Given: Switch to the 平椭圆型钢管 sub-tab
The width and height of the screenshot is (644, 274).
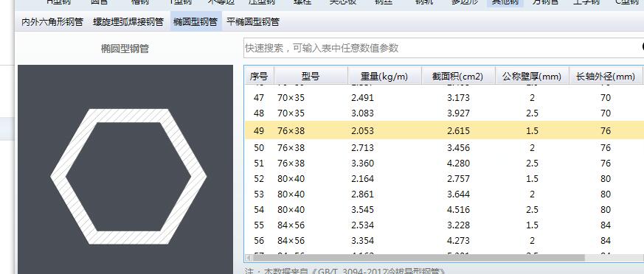Looking at the screenshot, I should [252, 22].
